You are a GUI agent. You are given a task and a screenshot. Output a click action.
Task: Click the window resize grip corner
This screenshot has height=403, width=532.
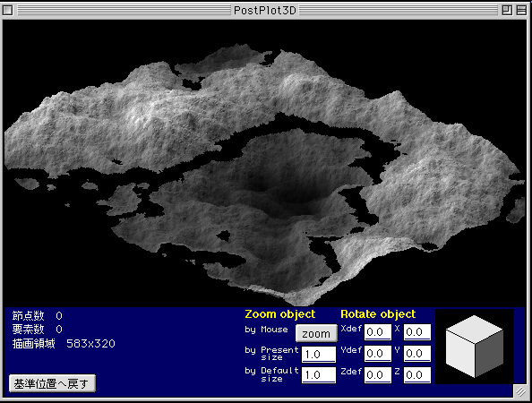pos(520,392)
